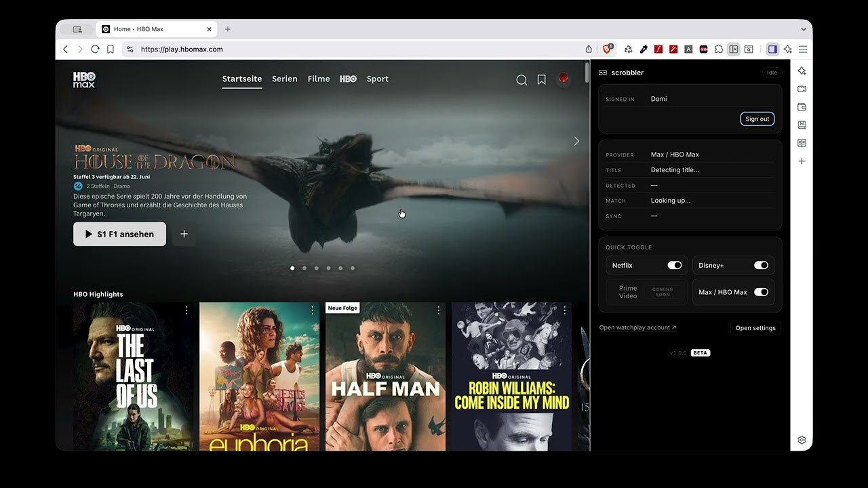868x488 pixels.
Task: Toggle the Netflix switch off
Action: [x=674, y=266]
